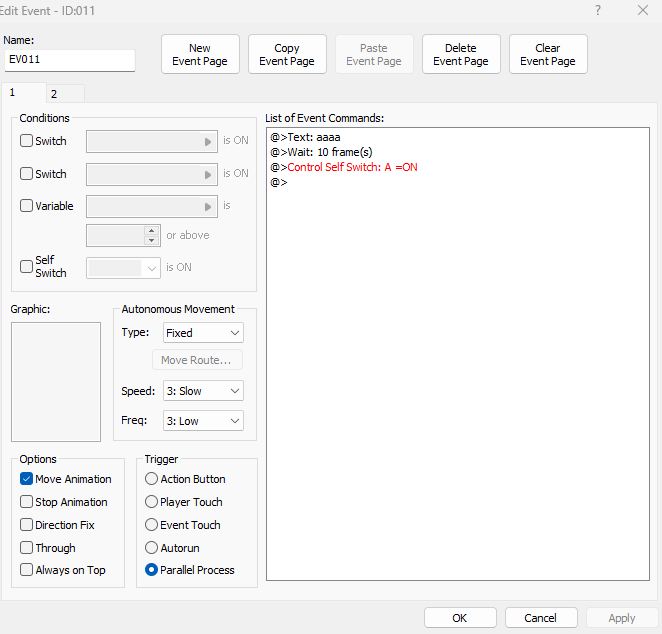
Task: Open the movement Type dropdown
Action: [x=203, y=333]
